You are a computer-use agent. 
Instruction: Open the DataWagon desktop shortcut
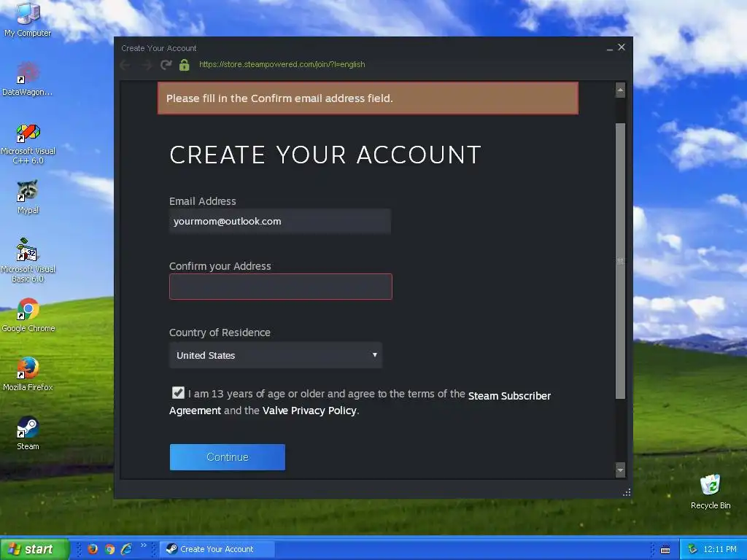click(28, 79)
